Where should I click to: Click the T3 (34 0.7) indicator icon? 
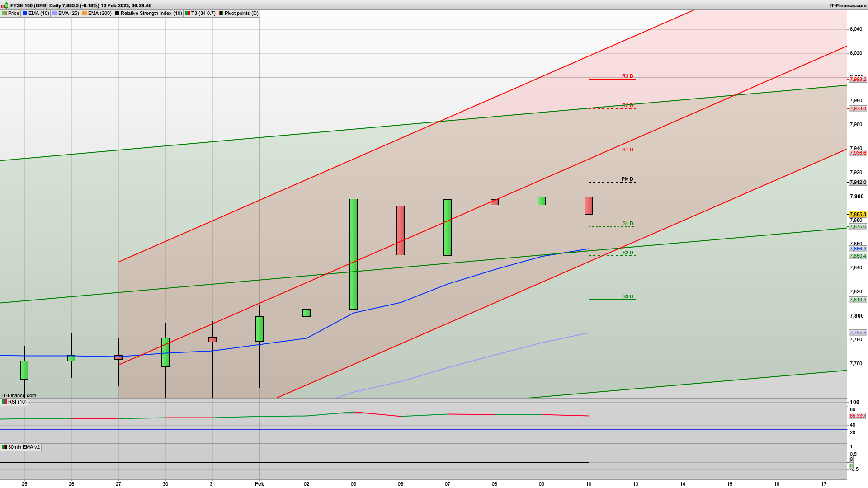pyautogui.click(x=188, y=14)
